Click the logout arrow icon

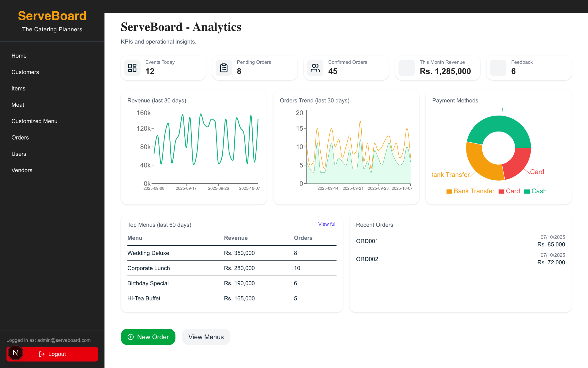(x=42, y=354)
